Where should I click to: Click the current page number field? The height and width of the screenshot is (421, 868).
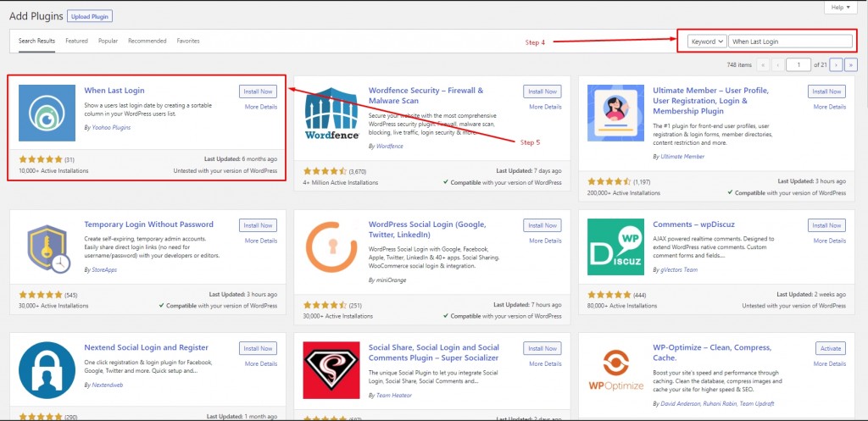click(798, 64)
